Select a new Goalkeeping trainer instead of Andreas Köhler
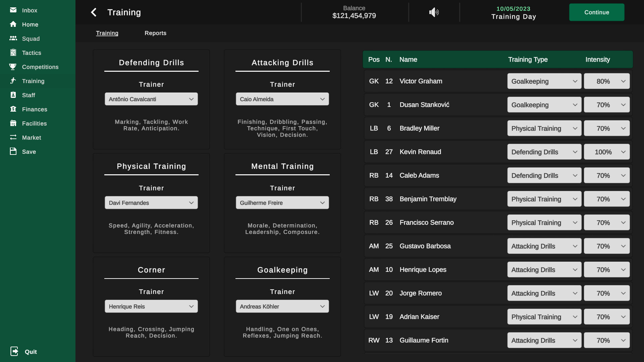The image size is (644, 362). 282,306
